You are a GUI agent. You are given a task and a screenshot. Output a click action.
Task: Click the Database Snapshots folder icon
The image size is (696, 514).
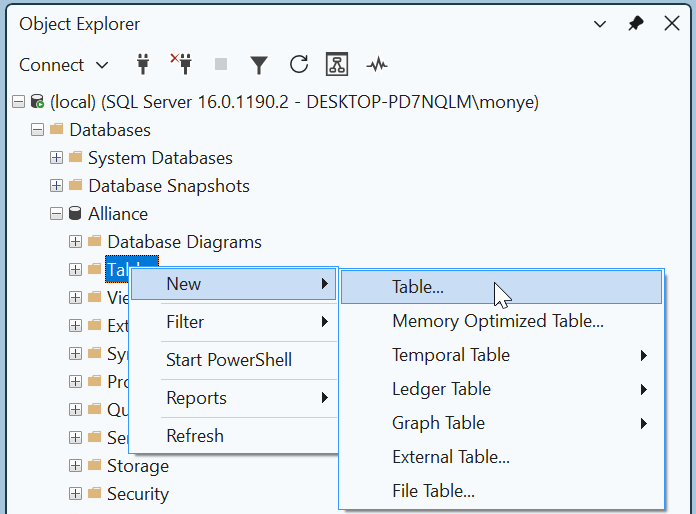(75, 185)
